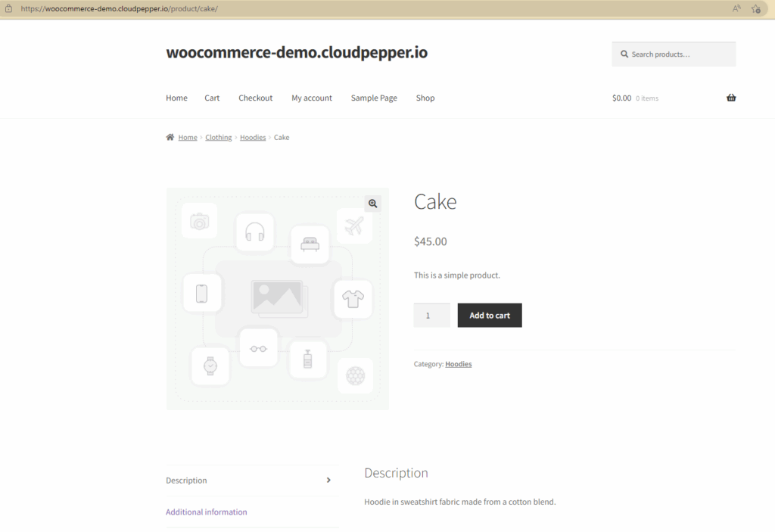This screenshot has height=532, width=775.
Task: Click inside the Search products field
Action: [674, 54]
